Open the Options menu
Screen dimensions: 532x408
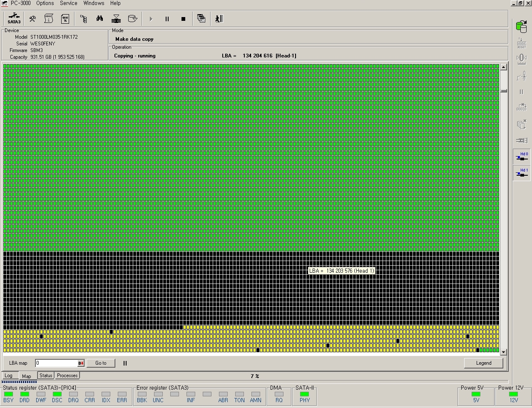pyautogui.click(x=45, y=3)
